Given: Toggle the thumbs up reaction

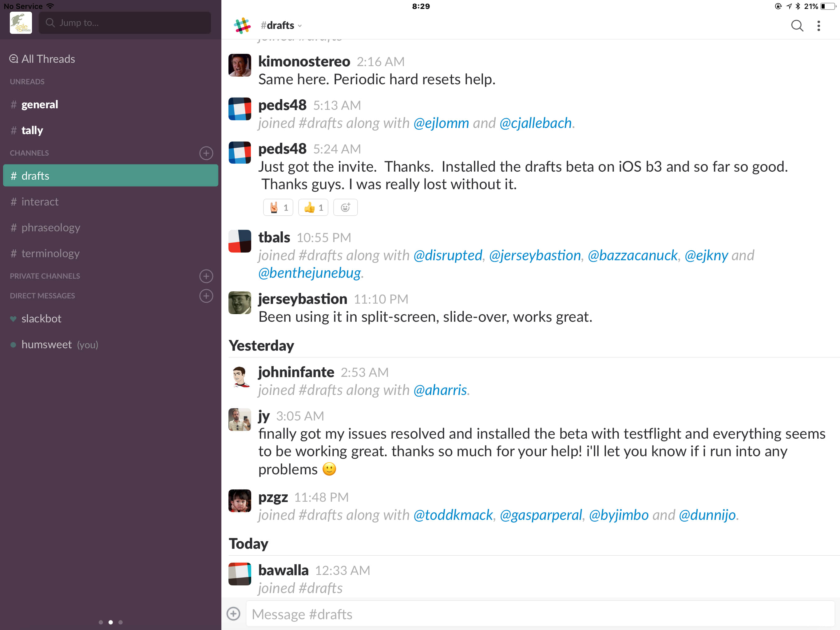Looking at the screenshot, I should point(313,207).
